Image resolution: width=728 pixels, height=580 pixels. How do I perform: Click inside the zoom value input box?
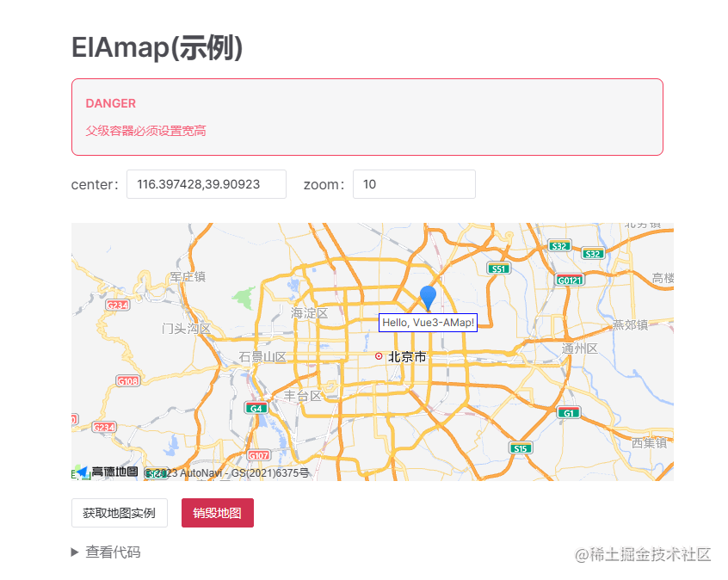414,184
